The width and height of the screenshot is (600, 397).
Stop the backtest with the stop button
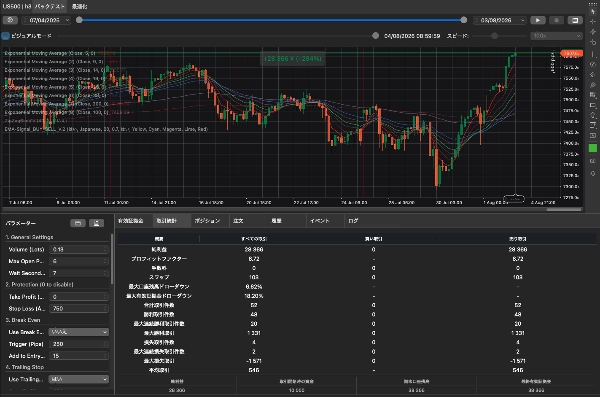click(x=556, y=20)
